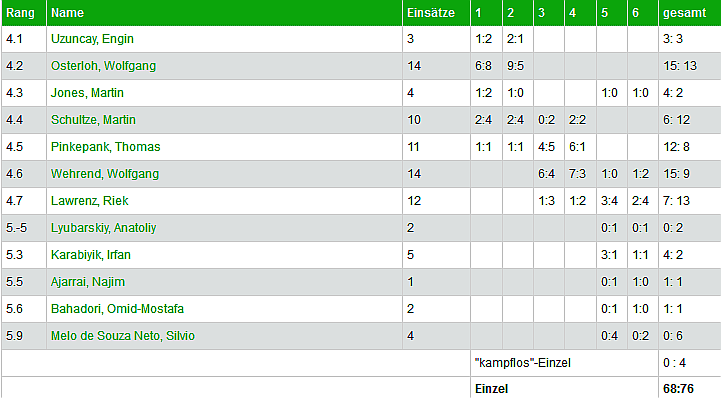Click column 5 header cell
This screenshot has width=721, height=398.
point(612,13)
